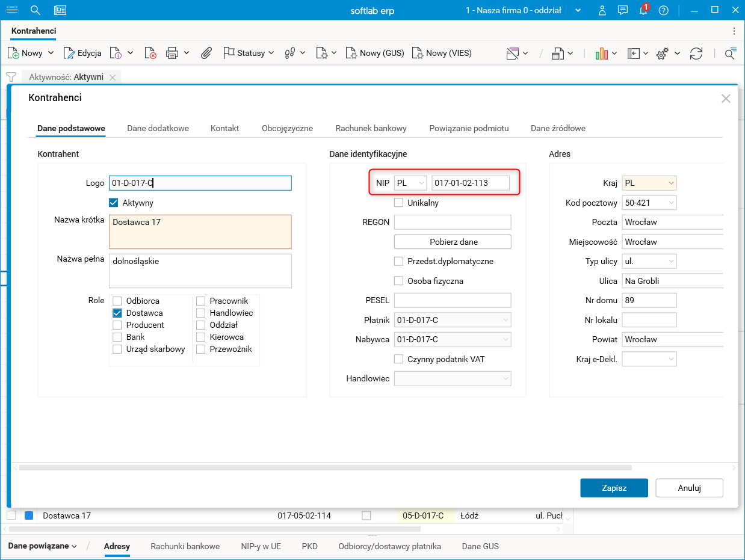
Task: Click the filter funnel icon
Action: (x=11, y=77)
